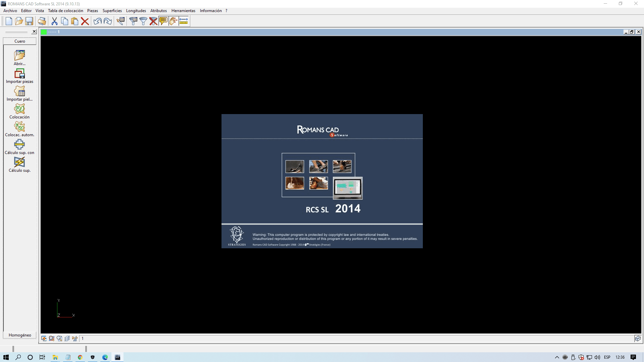Open the Tabla de colocación menu
The width and height of the screenshot is (644, 362).
tap(65, 11)
